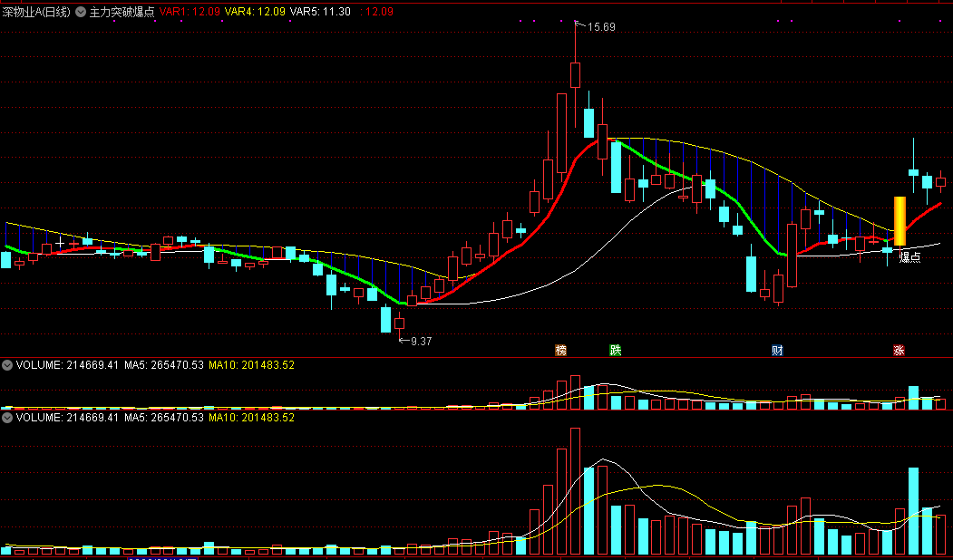Click the 9.37 low price label

[x=422, y=342]
